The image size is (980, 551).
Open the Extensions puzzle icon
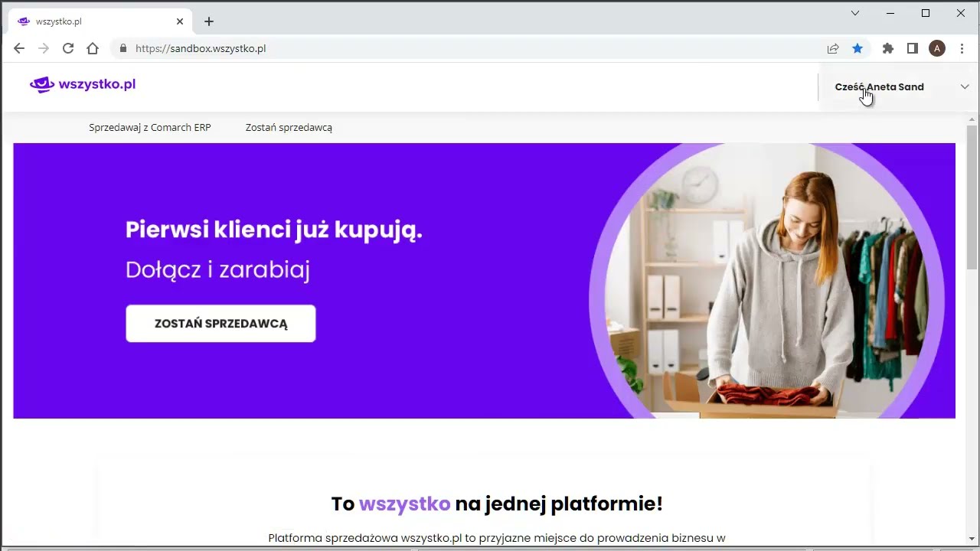point(888,48)
